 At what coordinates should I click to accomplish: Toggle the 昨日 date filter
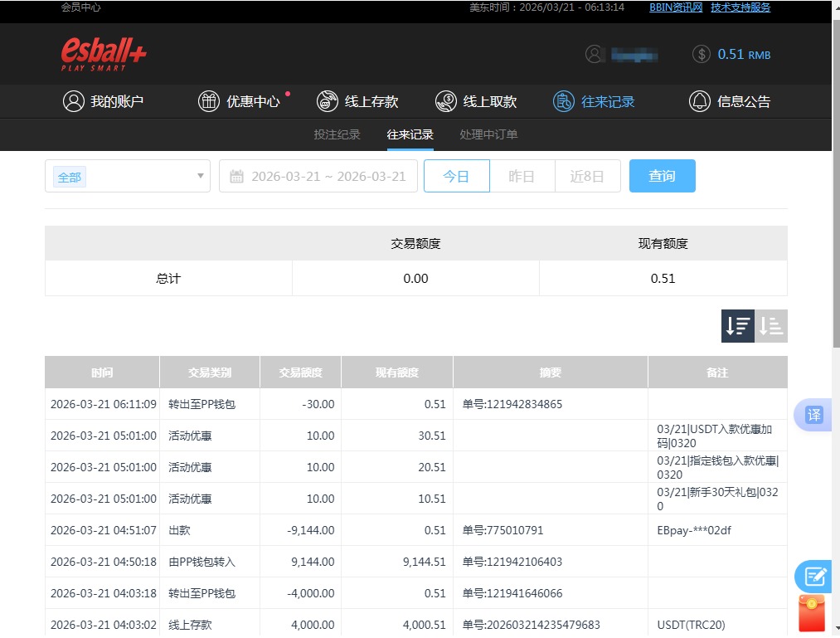(x=522, y=175)
